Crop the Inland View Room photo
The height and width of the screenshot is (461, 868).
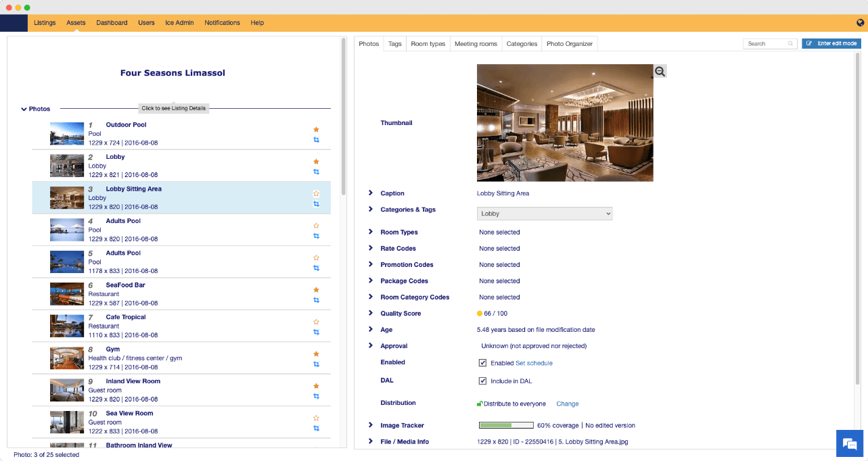coord(316,396)
